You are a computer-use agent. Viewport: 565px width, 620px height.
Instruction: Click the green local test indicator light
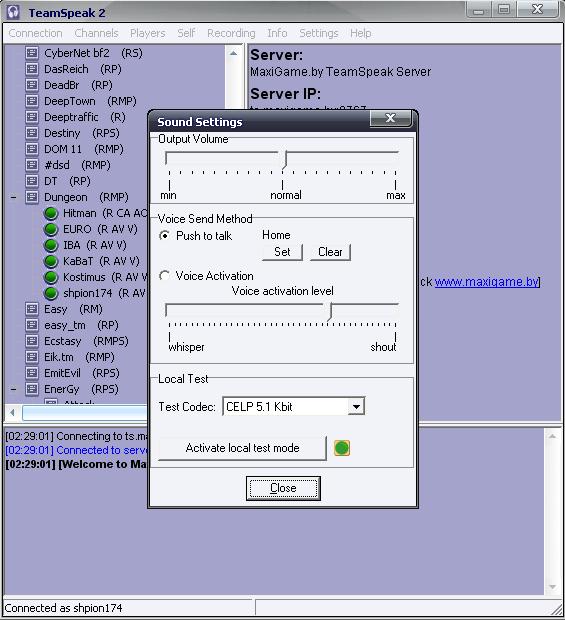(x=342, y=448)
